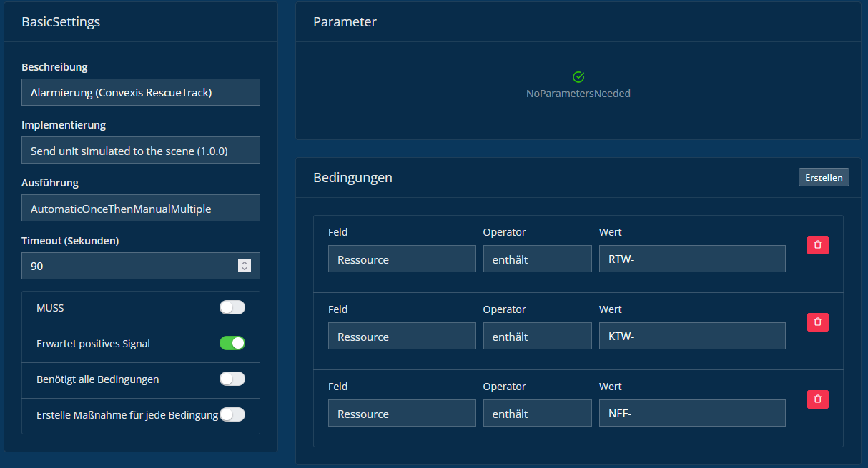Open the Implementierung dropdown
This screenshot has height=468, width=868.
(x=141, y=151)
